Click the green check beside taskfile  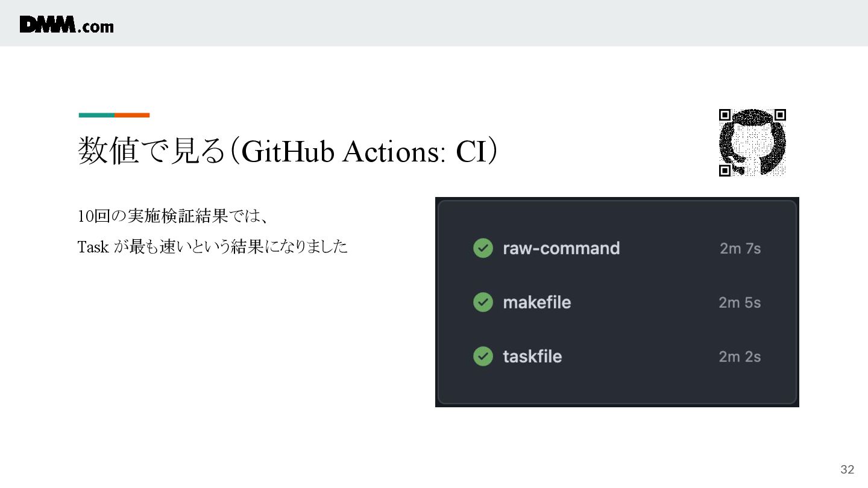coord(483,357)
